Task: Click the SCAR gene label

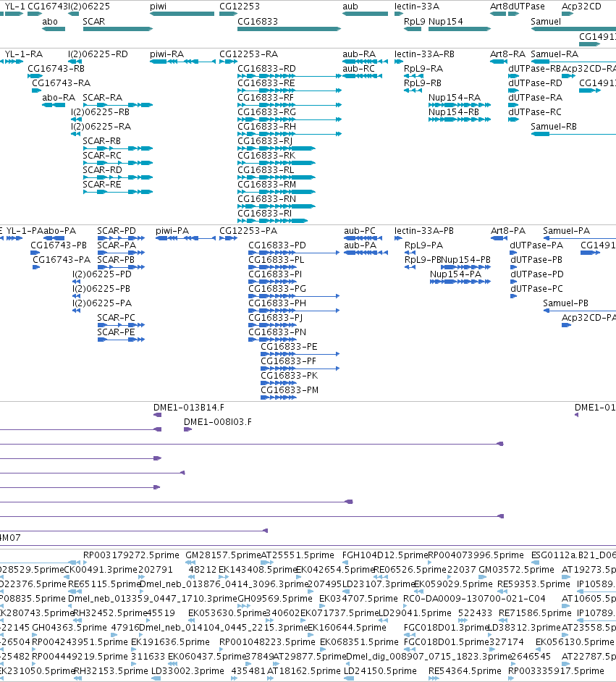Action: 94,21
